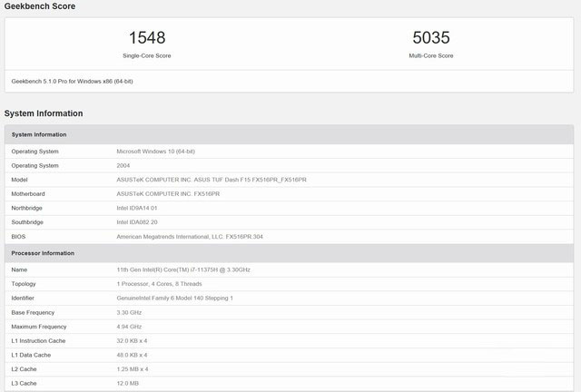Click the Motherboard row label
Screen dimensions: 581x392
[x=28, y=194]
